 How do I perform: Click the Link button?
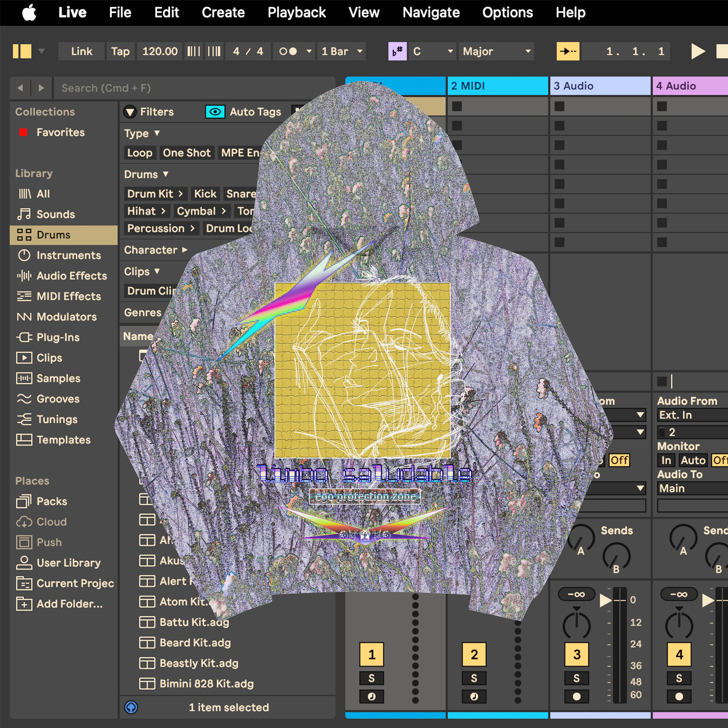81,51
